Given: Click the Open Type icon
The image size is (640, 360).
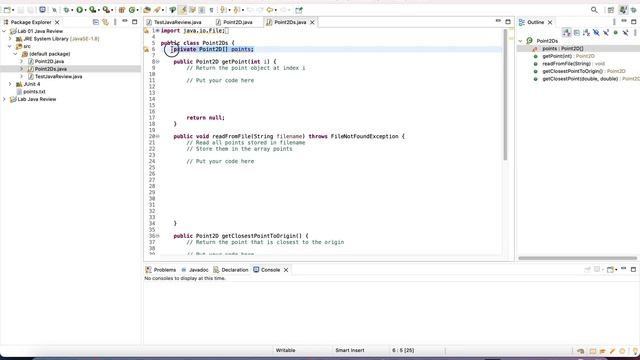Looking at the screenshot, I should [147, 10].
